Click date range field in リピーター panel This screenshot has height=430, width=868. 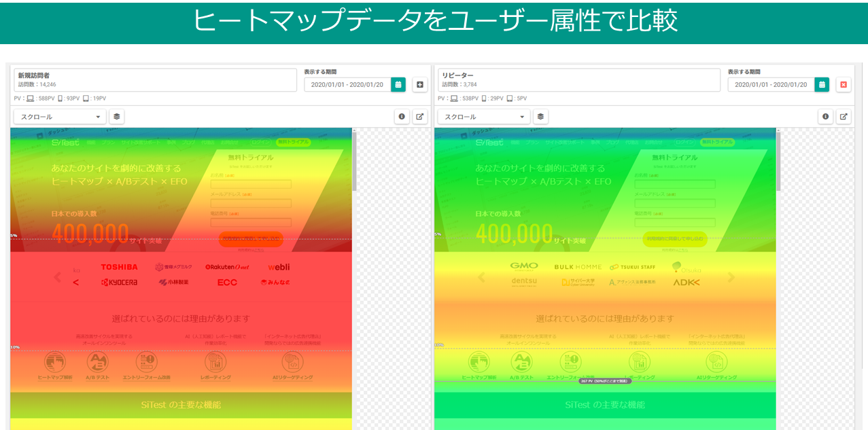point(771,85)
